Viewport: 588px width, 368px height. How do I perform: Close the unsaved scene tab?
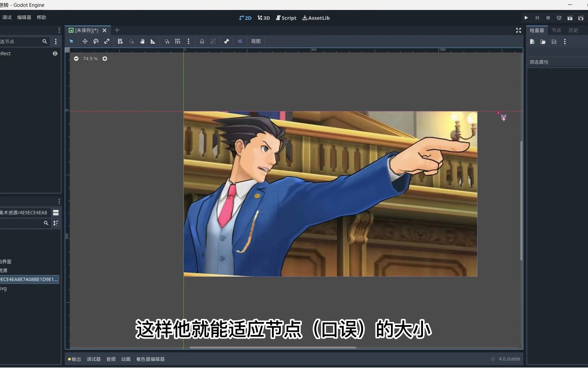104,30
